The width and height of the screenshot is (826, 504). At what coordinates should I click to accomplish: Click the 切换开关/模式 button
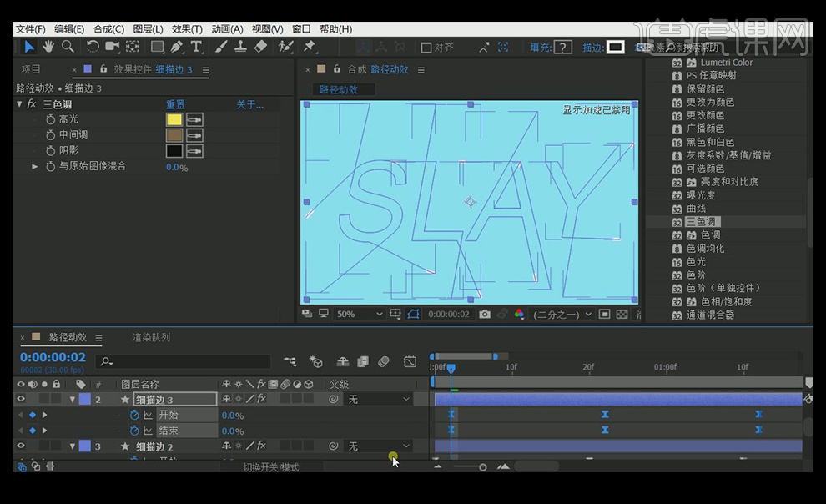[271, 467]
